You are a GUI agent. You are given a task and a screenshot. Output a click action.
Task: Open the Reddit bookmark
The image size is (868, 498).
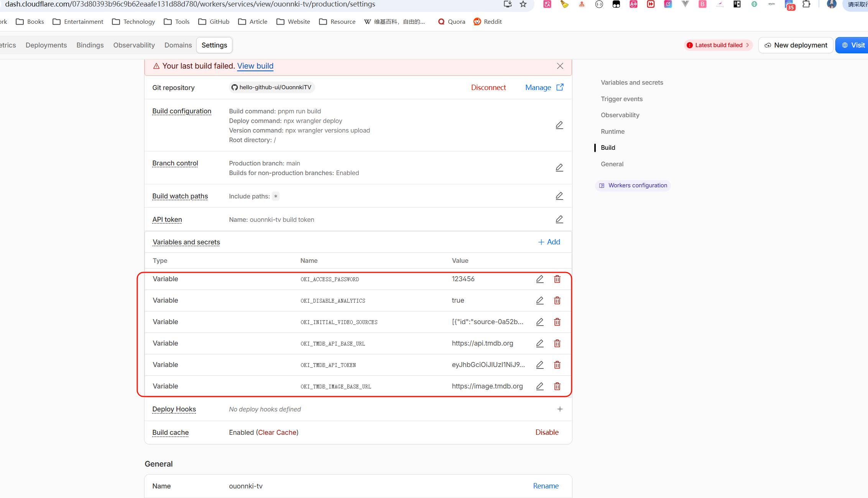488,22
